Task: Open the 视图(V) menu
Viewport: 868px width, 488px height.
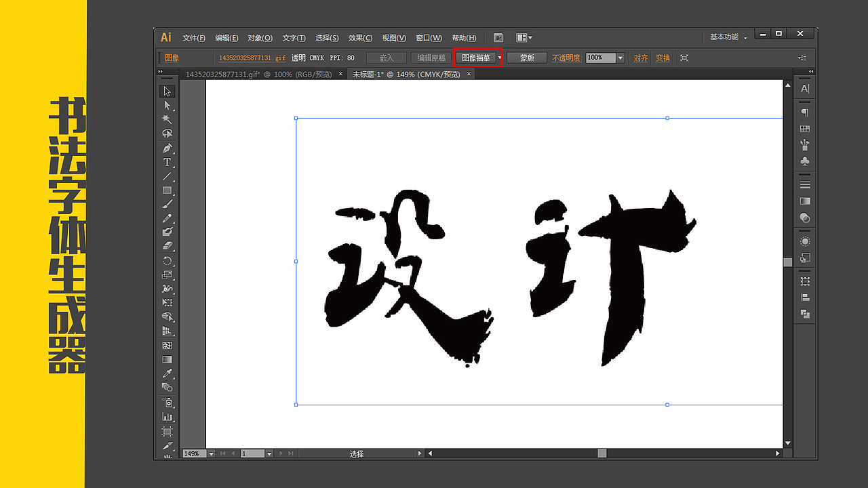Action: point(394,38)
